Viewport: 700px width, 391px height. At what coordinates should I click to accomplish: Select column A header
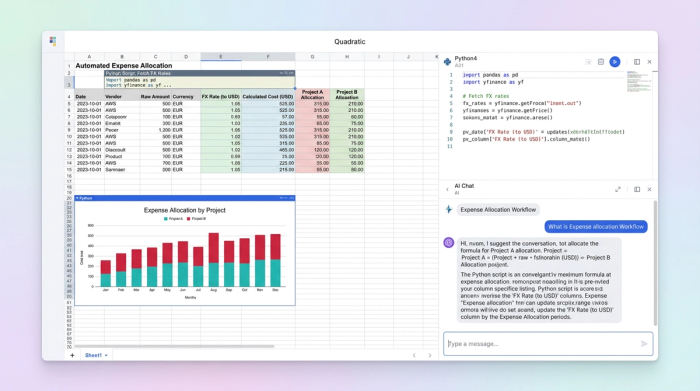(89, 57)
